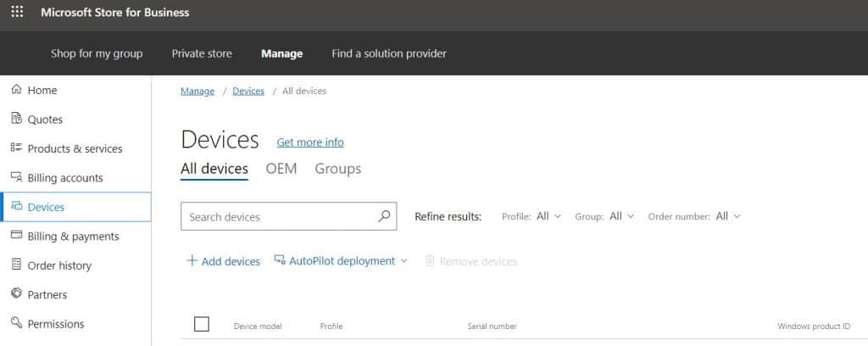Screen dimensions: 868x346
Task: Open Permissions sidebar label
Action: (x=56, y=324)
